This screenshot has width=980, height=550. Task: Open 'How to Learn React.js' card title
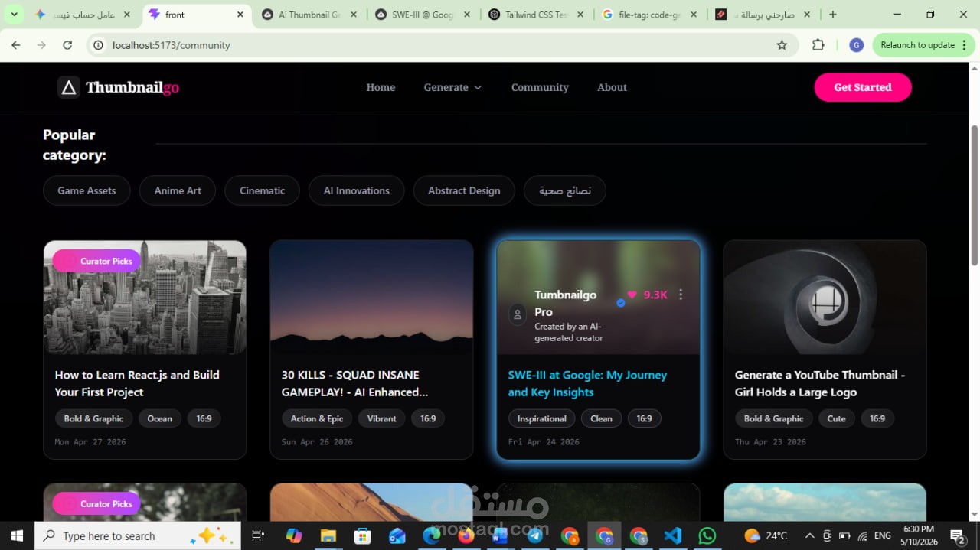tap(137, 383)
